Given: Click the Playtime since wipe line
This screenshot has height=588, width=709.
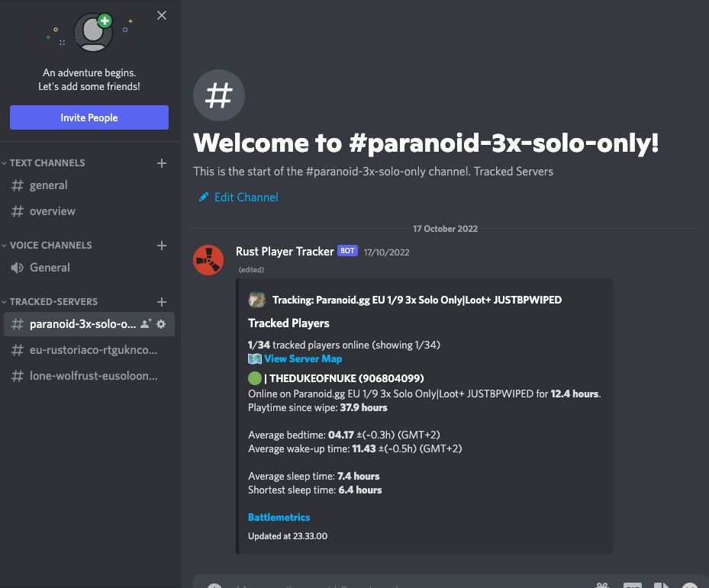Looking at the screenshot, I should [x=317, y=408].
